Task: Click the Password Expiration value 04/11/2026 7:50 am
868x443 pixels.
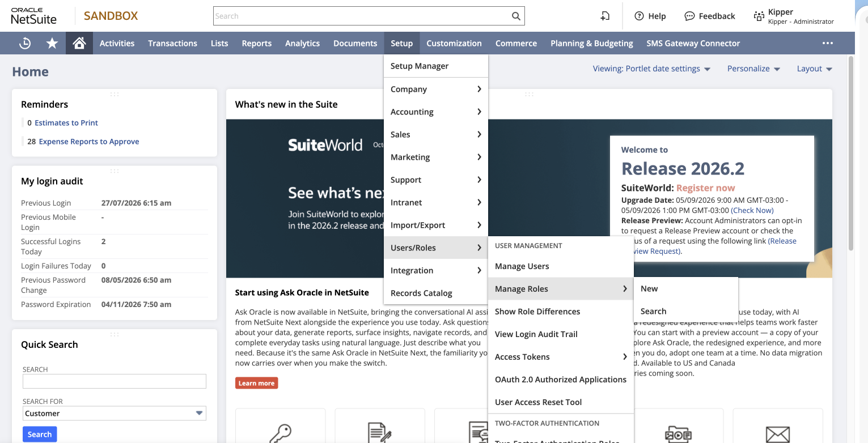Action: (x=136, y=304)
